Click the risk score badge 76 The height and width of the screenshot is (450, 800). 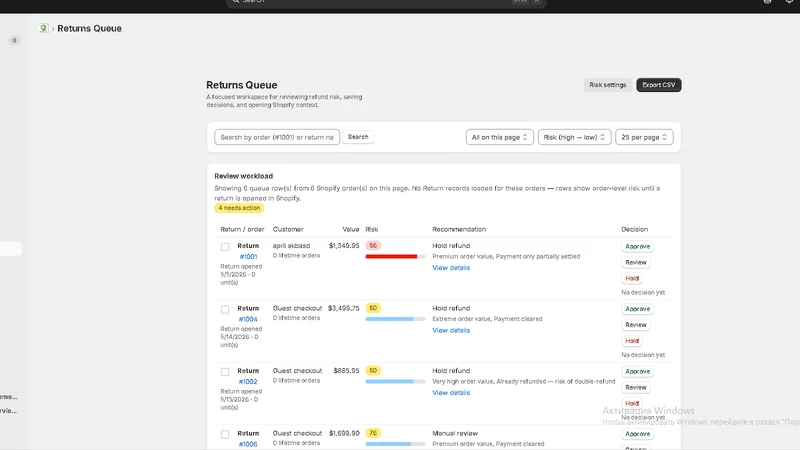point(373,433)
